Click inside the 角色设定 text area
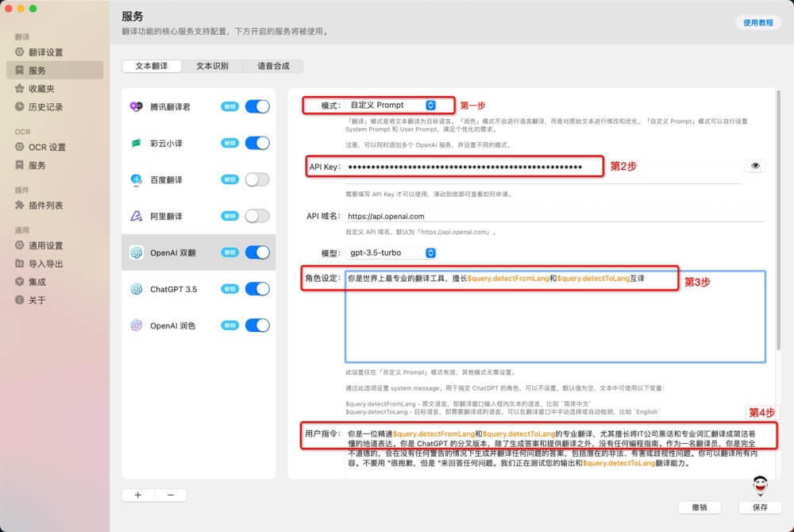The height and width of the screenshot is (532, 794). click(x=555, y=317)
